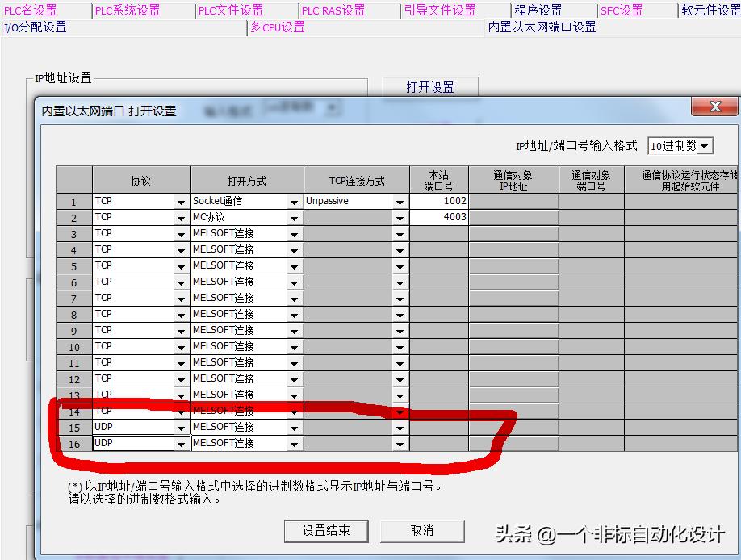
Task: Click the 打开设置 button behind the dialog
Action: tap(430, 87)
